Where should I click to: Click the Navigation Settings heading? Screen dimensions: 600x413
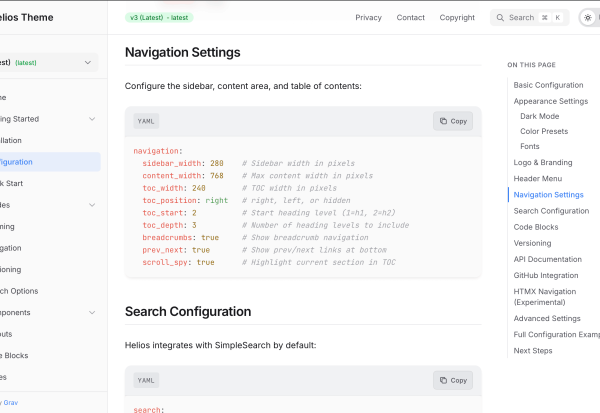coord(183,52)
